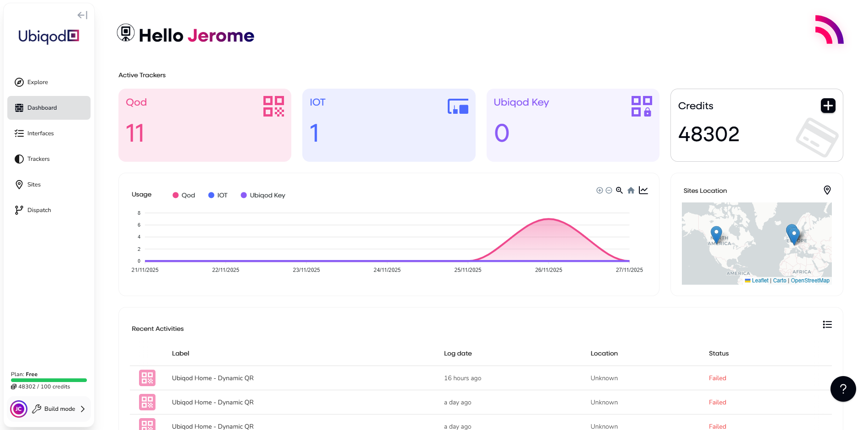Zoom in on the Usage chart
The image size is (868, 430).
coord(600,191)
